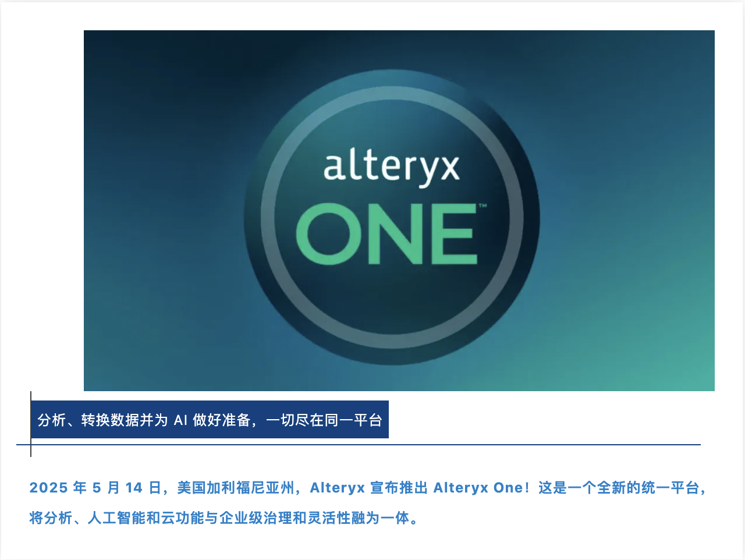Click the words "分析、转换数据" in the heading
The height and width of the screenshot is (560, 745).
tap(88, 420)
